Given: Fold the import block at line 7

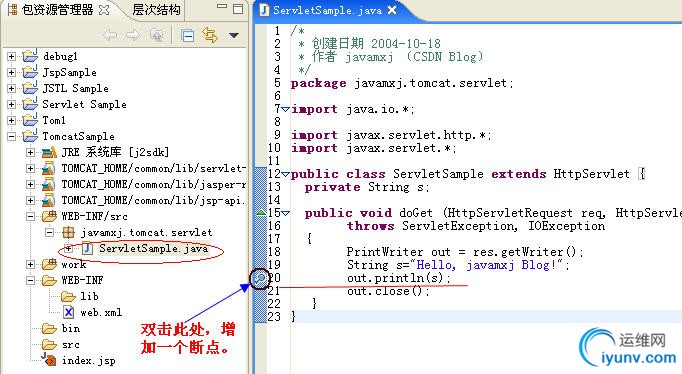Looking at the screenshot, I should point(285,109).
